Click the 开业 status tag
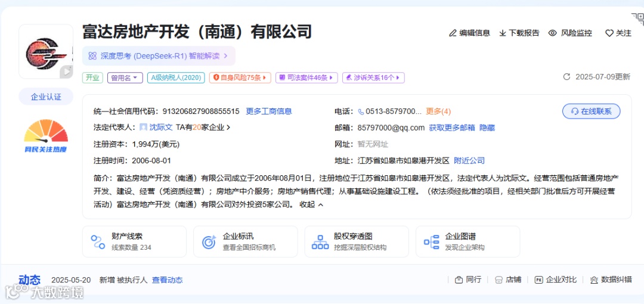Image resolution: width=644 pixels, height=304 pixels. tap(93, 77)
